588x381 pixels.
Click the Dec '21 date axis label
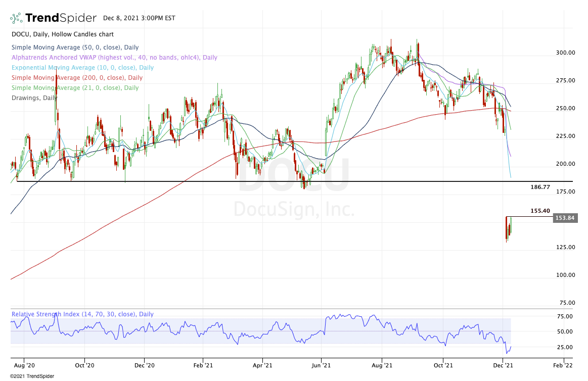click(503, 365)
